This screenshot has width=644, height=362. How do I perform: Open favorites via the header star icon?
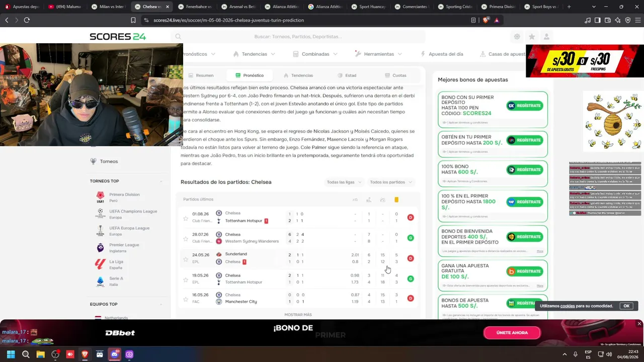532,37
